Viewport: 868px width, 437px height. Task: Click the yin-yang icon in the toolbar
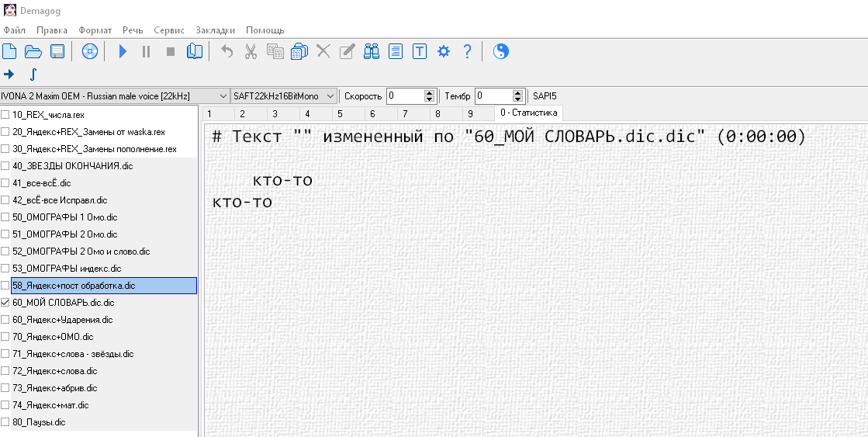pyautogui.click(x=501, y=52)
